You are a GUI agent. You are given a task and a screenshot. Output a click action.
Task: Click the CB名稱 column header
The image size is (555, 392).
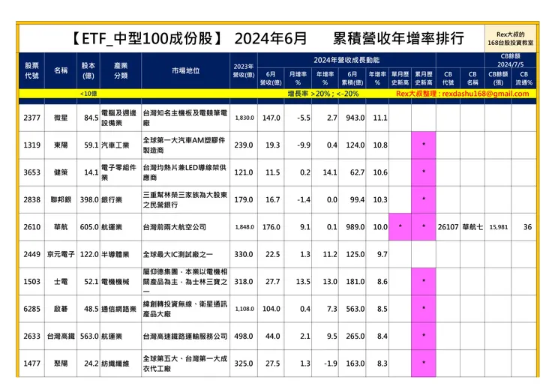[472, 78]
